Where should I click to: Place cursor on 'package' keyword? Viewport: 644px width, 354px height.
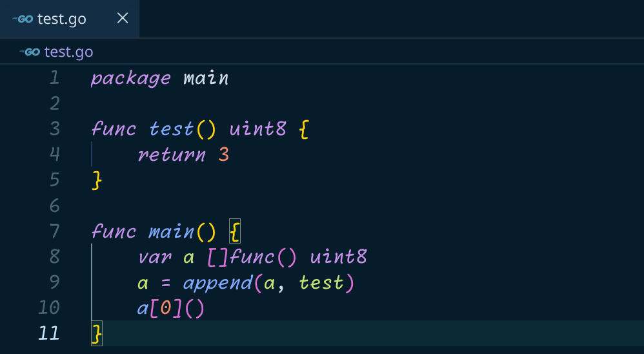pos(130,78)
